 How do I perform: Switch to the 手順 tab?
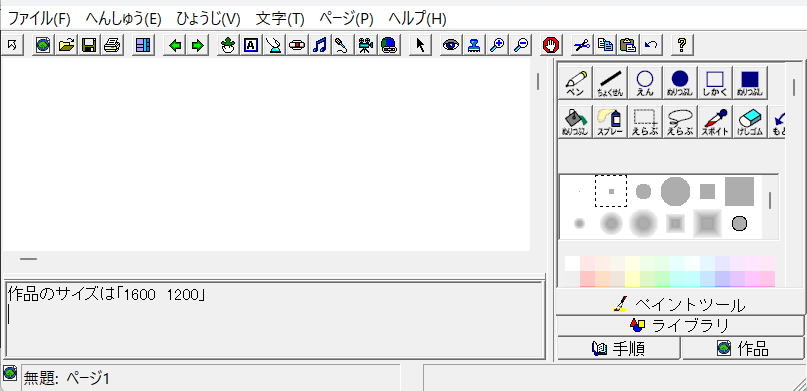point(618,349)
